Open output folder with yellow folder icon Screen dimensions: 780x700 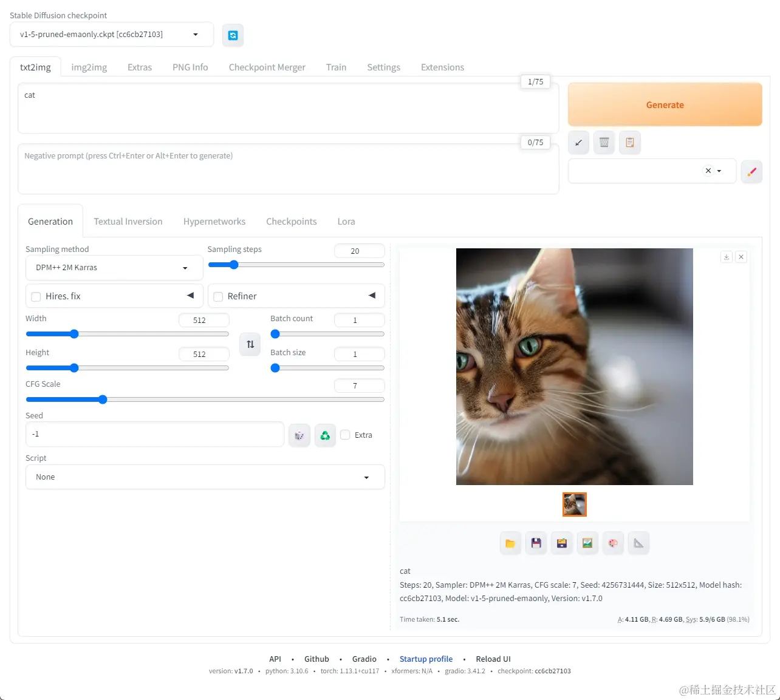click(510, 543)
